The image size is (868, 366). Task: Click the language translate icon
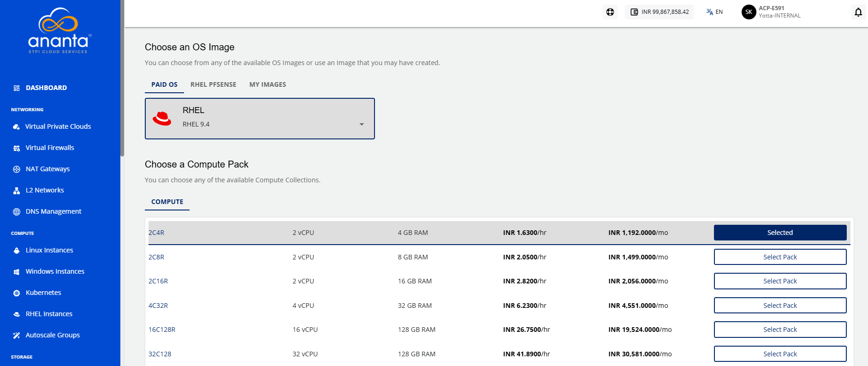point(710,12)
